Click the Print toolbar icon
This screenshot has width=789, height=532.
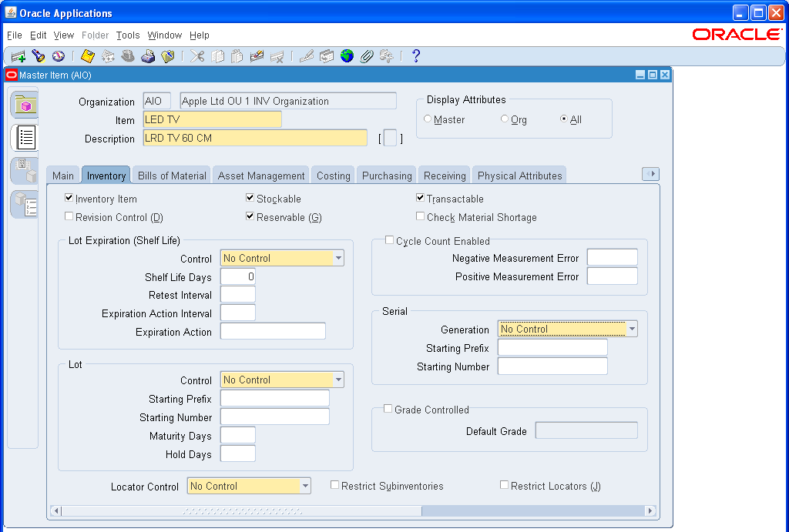[149, 55]
